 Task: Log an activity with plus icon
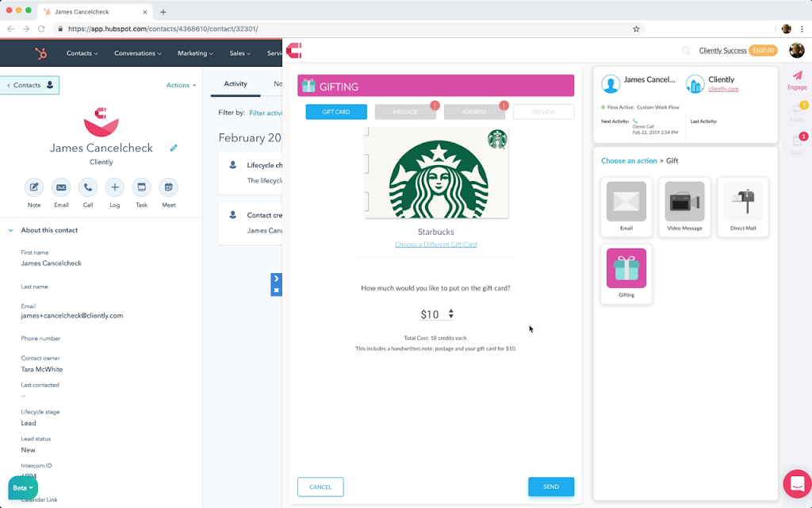114,187
